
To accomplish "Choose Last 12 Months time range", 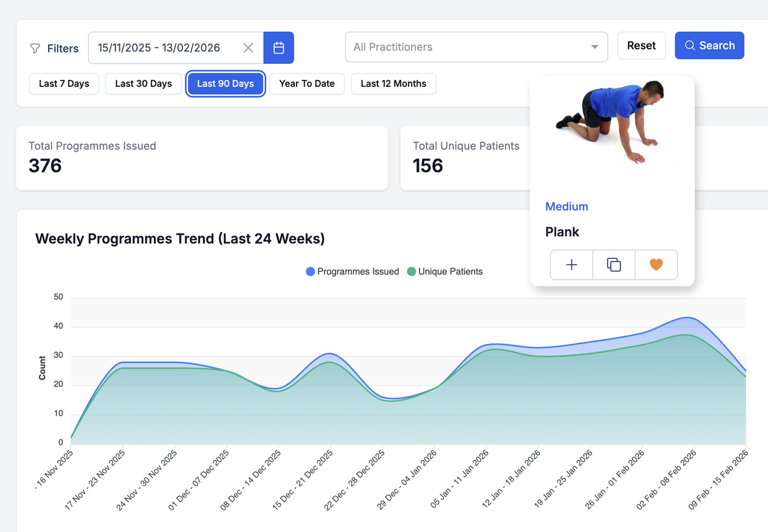I will tap(393, 83).
